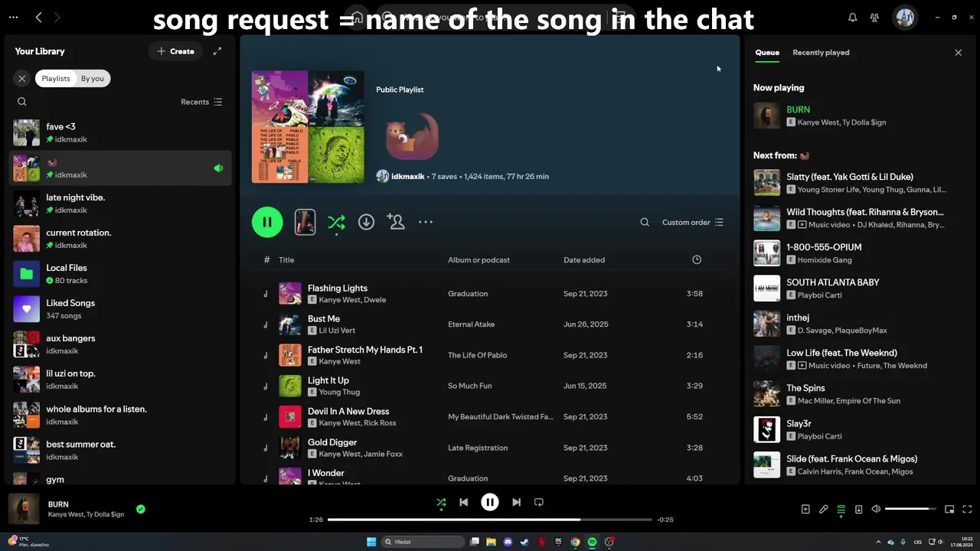This screenshot has width=980, height=551.
Task: Open Young Thug artist link under Light It Up
Action: click(x=339, y=392)
